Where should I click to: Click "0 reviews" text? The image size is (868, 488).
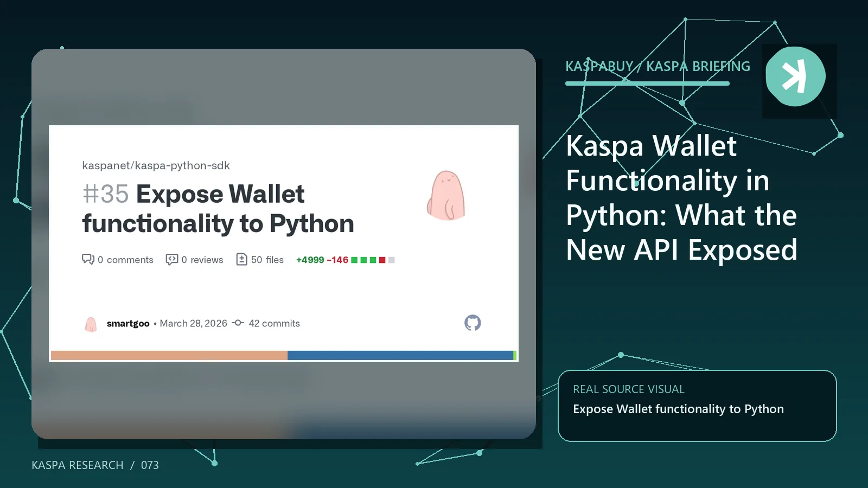(x=202, y=260)
